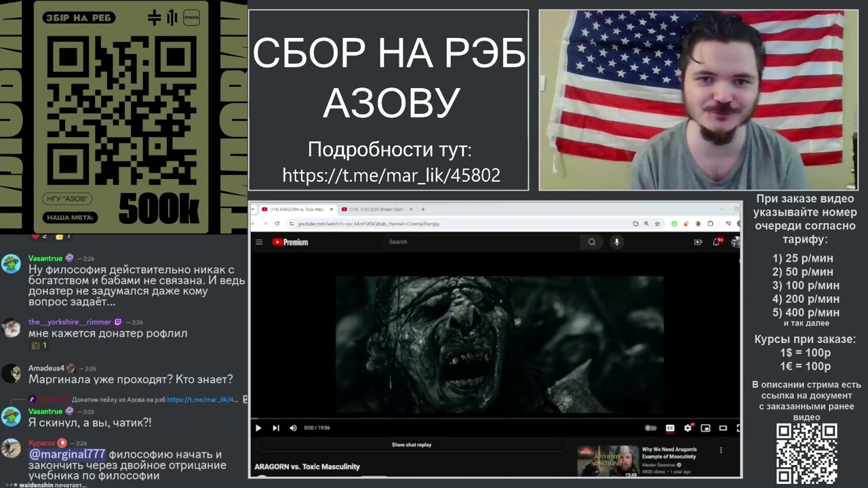Open recommended video thumbnail Aragorn's Masculinity
Image resolution: width=868 pixels, height=488 pixels.
click(608, 461)
